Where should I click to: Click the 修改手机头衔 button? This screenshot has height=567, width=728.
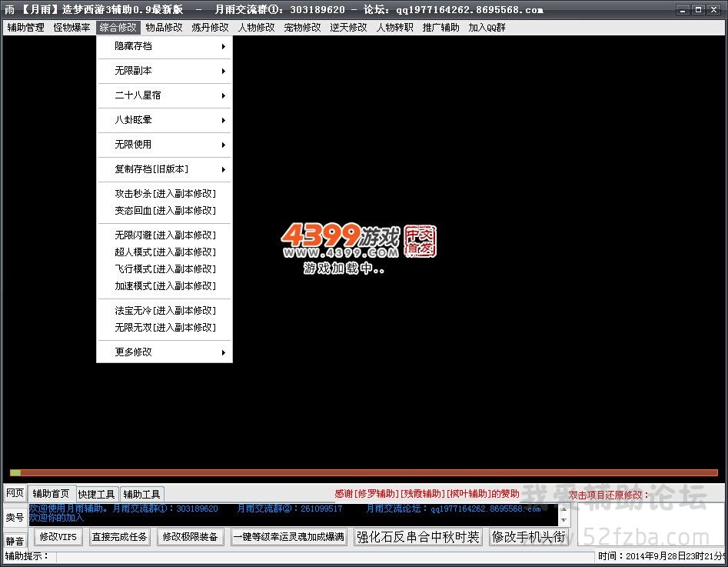(529, 537)
